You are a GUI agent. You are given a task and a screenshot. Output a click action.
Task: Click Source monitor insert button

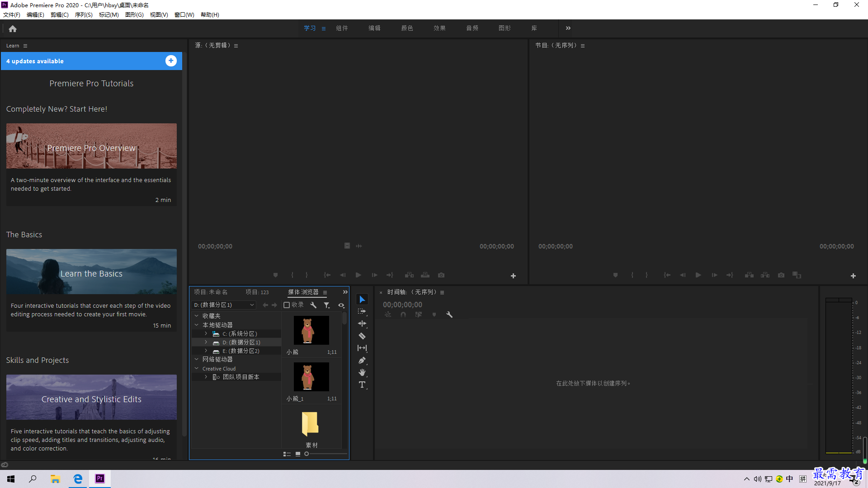410,275
